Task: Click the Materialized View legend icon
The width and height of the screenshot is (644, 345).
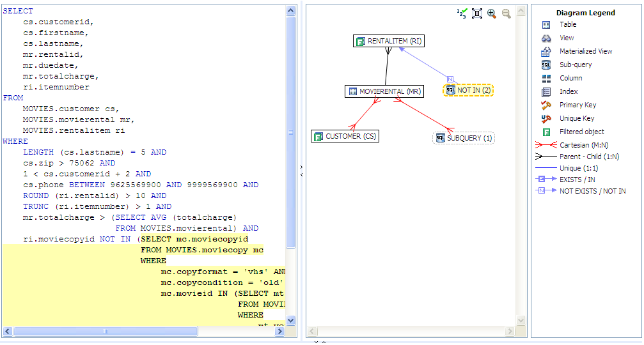Action: pos(546,52)
